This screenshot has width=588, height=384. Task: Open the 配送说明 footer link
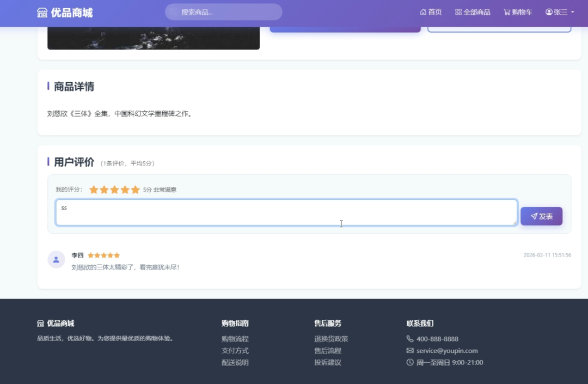click(x=235, y=362)
